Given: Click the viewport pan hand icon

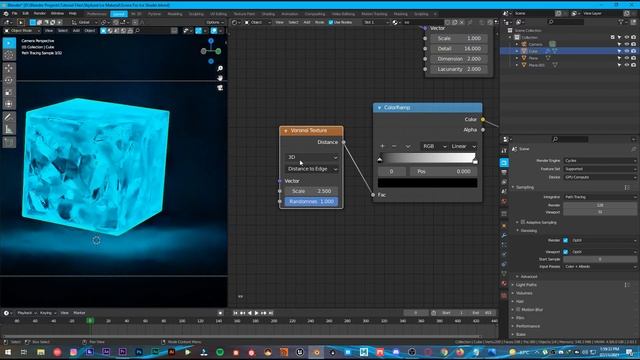Looking at the screenshot, I should pyautogui.click(x=220, y=78).
